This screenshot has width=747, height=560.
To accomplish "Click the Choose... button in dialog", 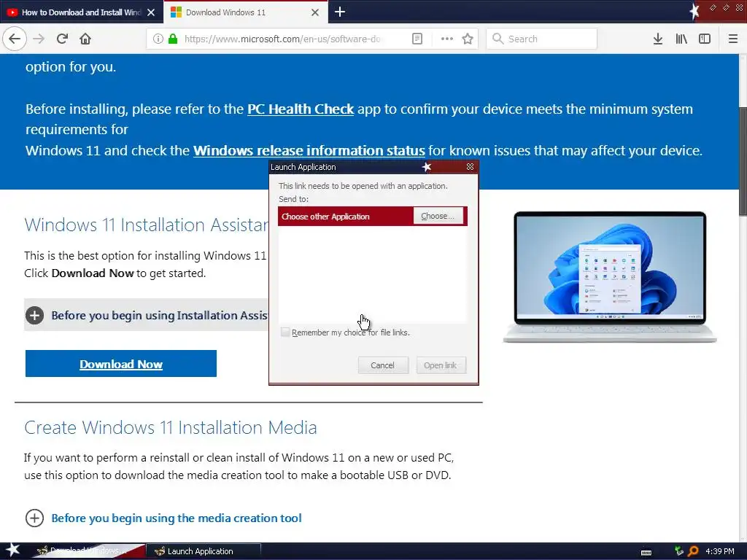I will 438,216.
